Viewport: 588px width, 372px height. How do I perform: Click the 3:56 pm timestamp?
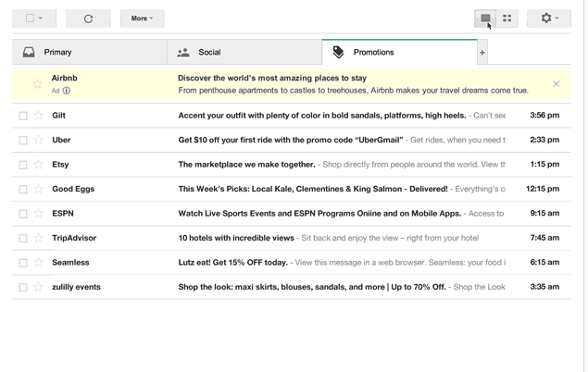544,115
